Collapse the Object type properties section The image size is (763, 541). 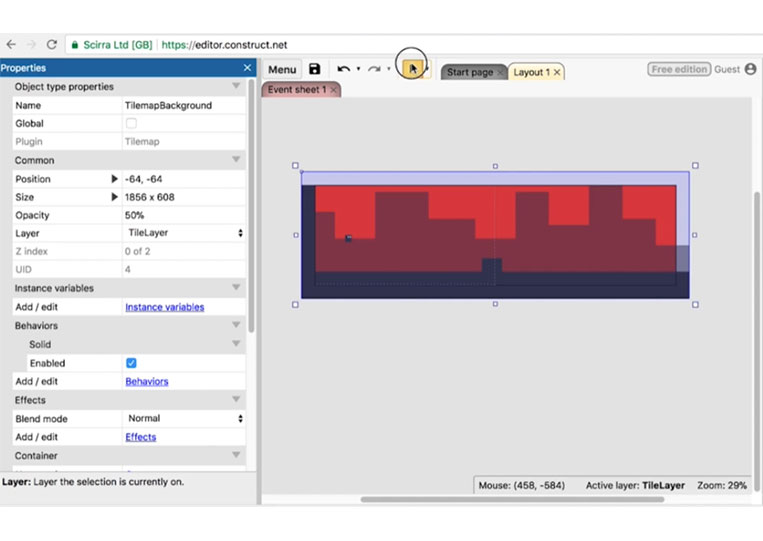236,86
